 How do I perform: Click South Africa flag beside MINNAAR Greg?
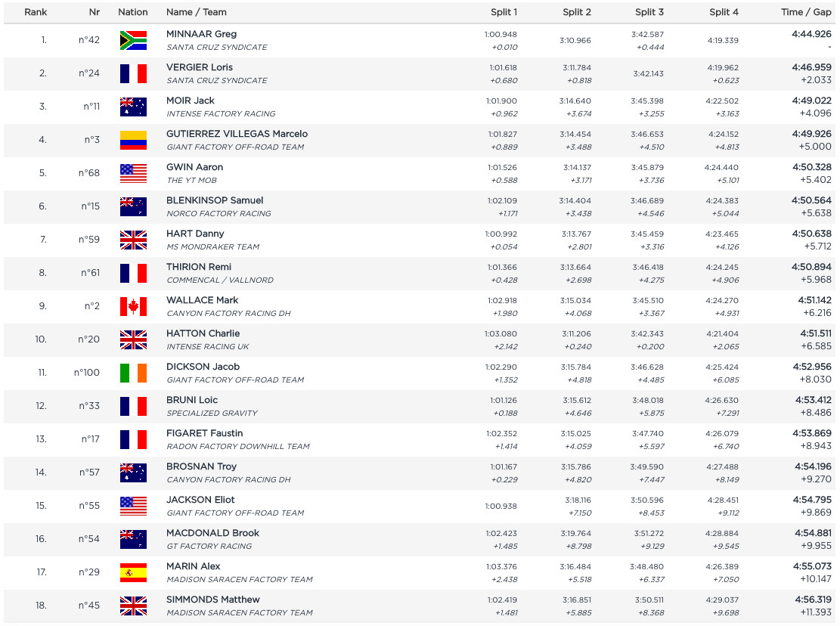(x=133, y=40)
